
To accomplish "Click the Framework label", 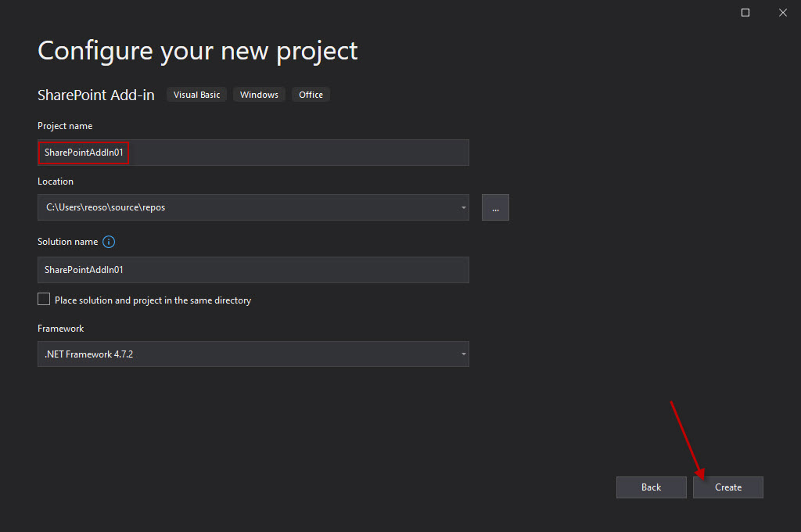I will 61,329.
